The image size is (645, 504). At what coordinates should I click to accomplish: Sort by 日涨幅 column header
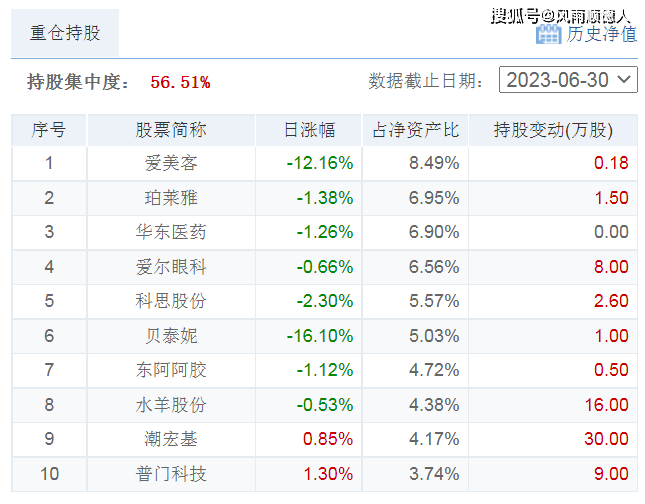coord(309,131)
